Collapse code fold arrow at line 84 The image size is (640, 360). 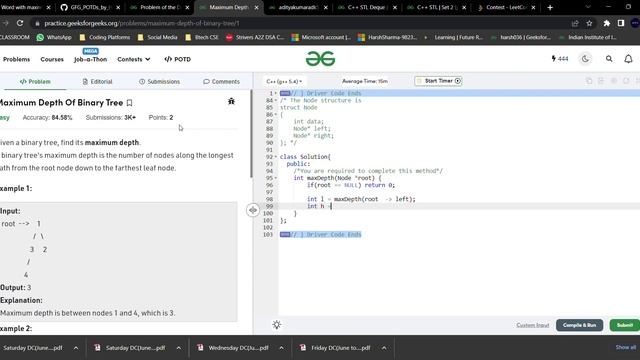[276, 100]
